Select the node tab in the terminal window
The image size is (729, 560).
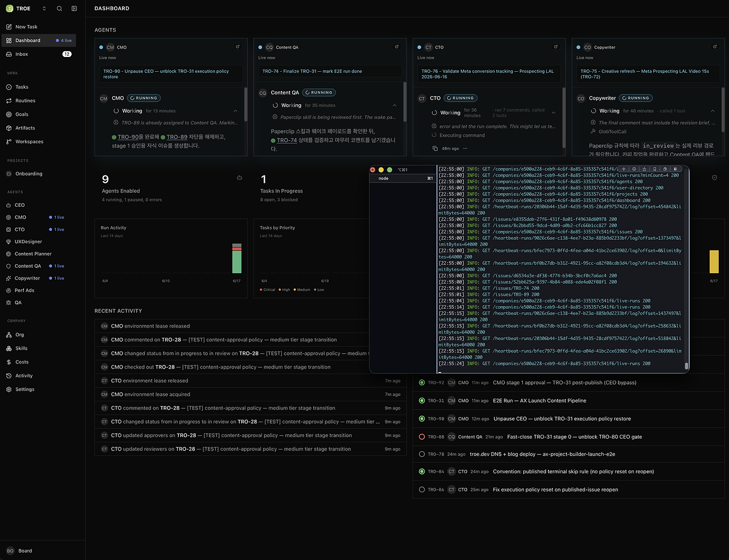pos(402,178)
